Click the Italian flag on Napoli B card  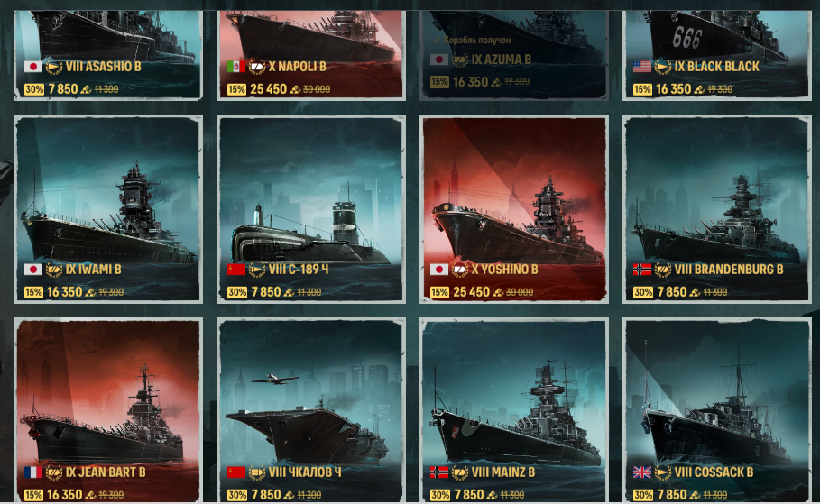click(236, 67)
